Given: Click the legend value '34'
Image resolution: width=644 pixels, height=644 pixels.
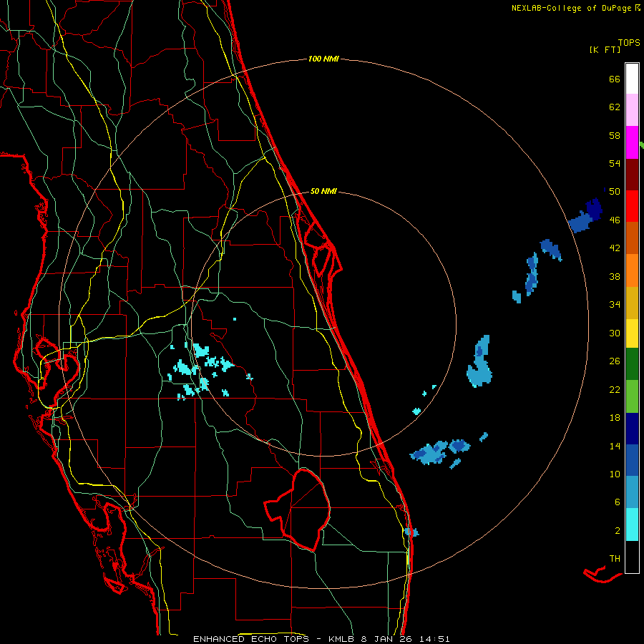Looking at the screenshot, I should click(615, 305).
